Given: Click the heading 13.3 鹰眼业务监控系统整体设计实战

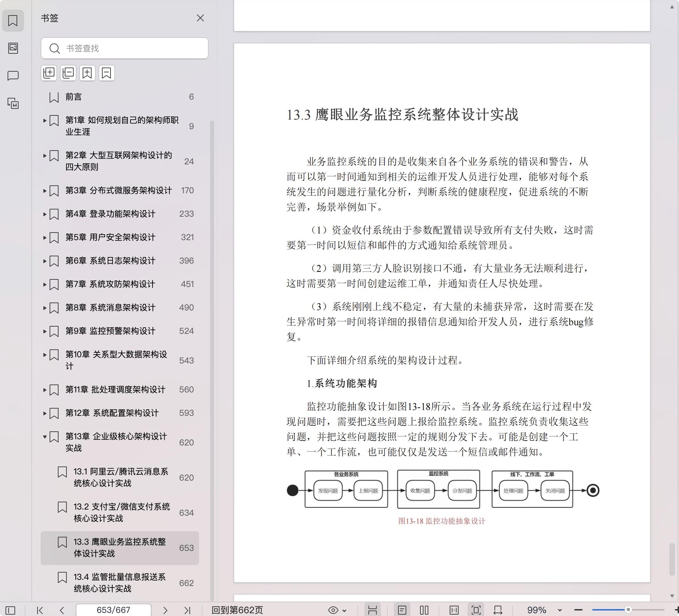Looking at the screenshot, I should point(402,115).
